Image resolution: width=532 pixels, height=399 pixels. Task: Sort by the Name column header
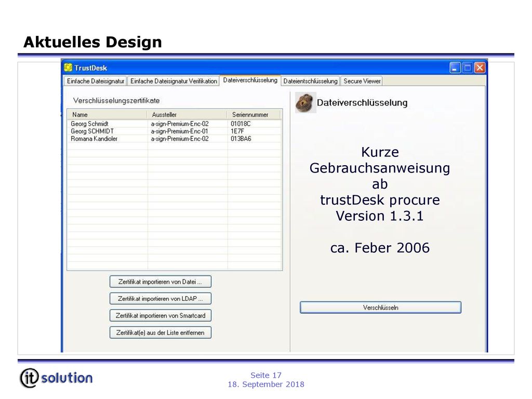point(107,115)
